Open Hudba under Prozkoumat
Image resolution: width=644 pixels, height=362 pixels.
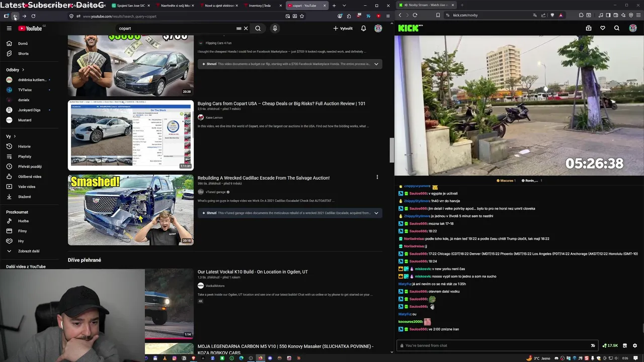click(29, 221)
